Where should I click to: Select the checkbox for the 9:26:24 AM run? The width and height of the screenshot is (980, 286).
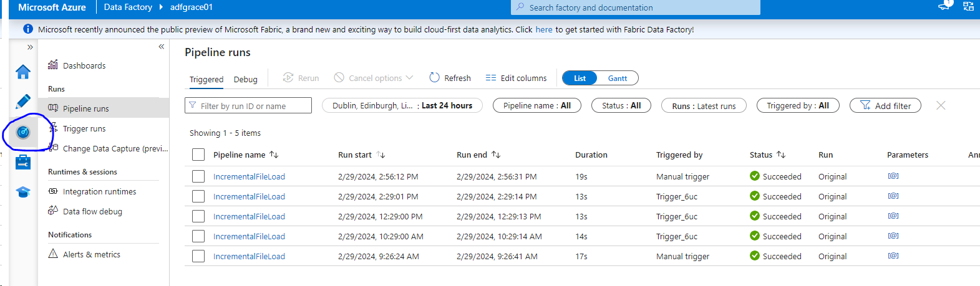(198, 256)
